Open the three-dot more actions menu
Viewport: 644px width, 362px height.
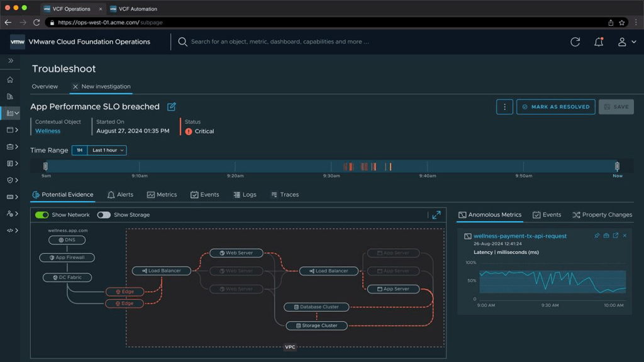tap(504, 107)
